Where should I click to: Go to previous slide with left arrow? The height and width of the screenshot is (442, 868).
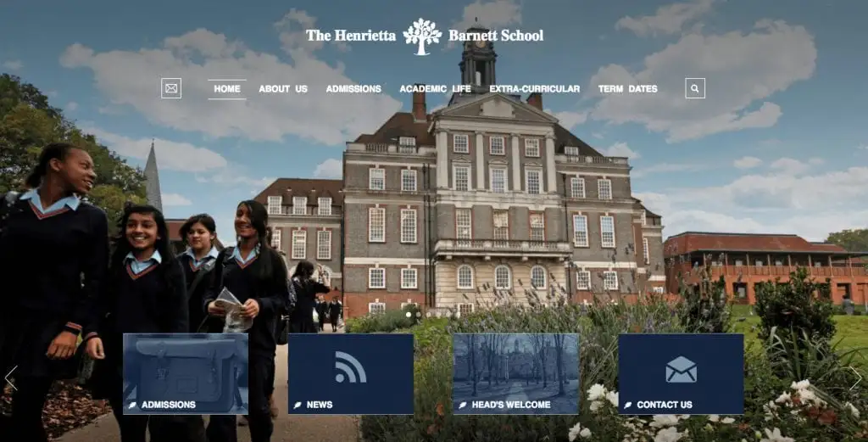point(10,378)
